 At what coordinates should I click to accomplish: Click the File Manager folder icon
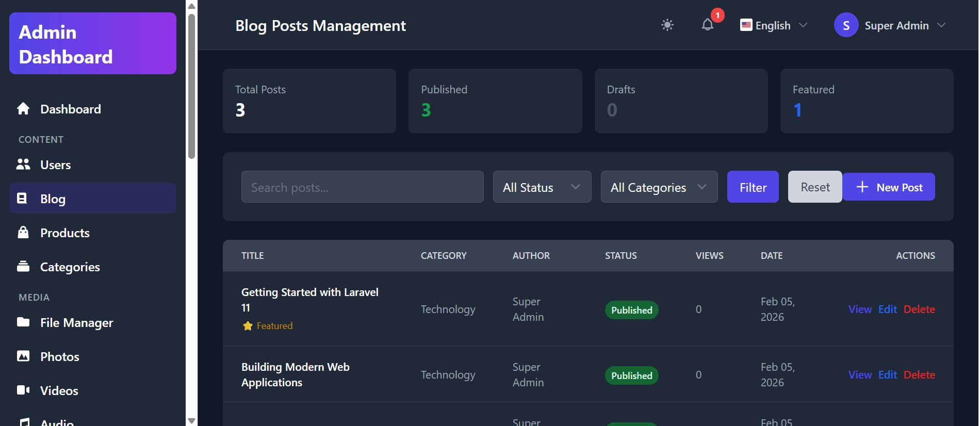(23, 322)
